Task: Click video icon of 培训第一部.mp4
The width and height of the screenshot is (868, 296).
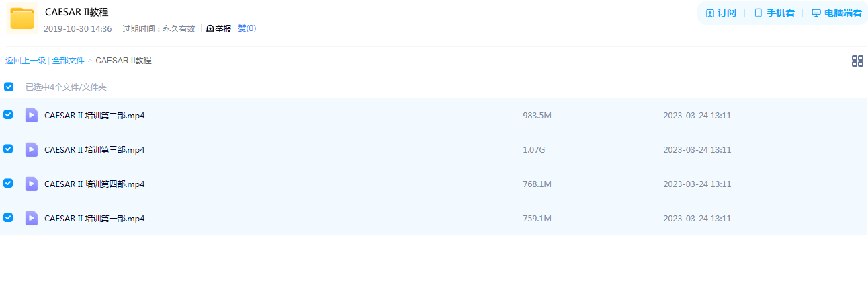Action: (x=32, y=218)
